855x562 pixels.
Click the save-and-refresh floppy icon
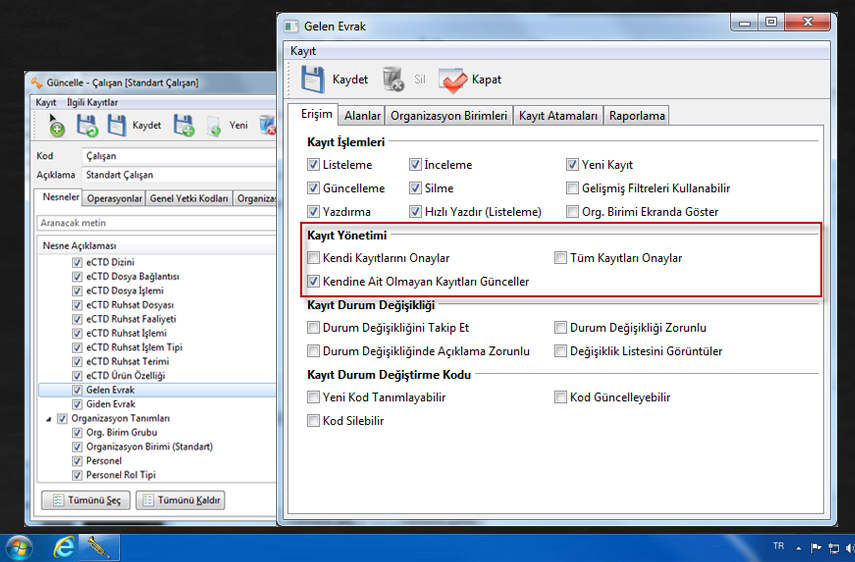click(x=88, y=126)
